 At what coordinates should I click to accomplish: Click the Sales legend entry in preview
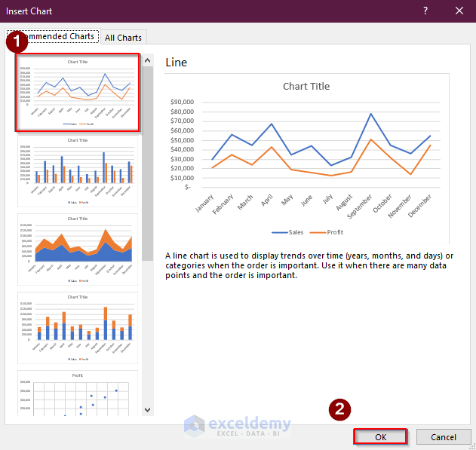[287, 232]
